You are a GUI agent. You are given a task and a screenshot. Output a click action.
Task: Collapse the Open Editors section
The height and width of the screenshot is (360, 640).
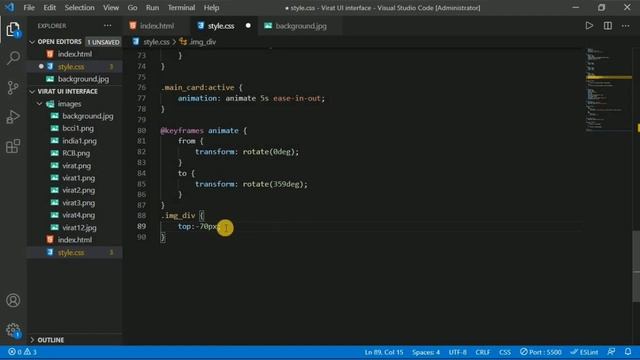[32, 42]
